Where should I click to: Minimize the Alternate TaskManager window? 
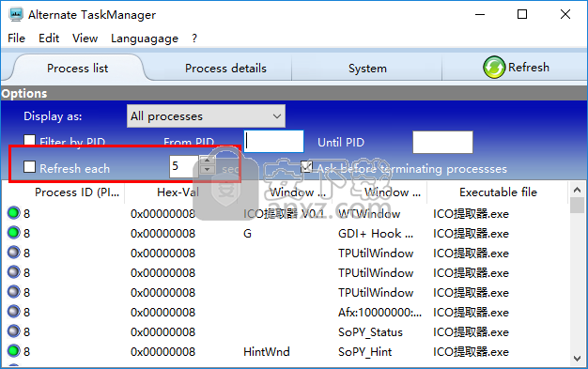click(480, 15)
